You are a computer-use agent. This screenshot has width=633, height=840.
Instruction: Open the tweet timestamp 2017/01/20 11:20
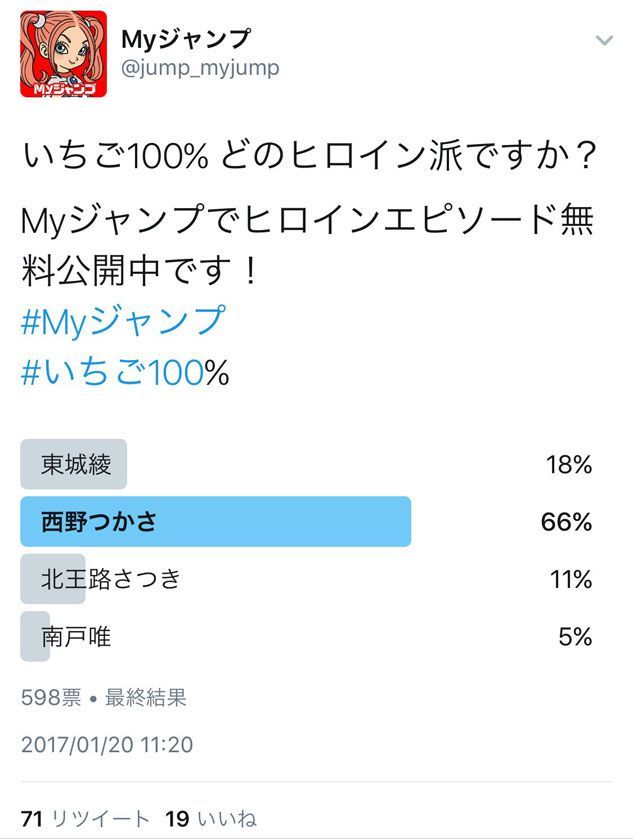[107, 745]
